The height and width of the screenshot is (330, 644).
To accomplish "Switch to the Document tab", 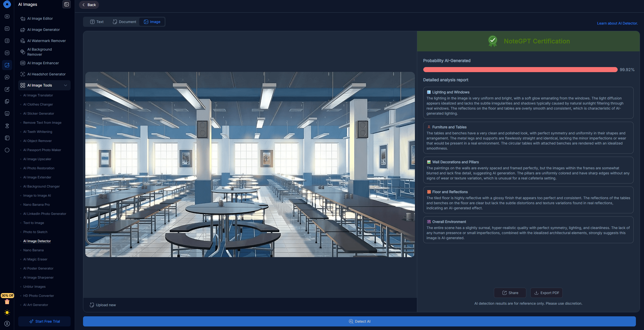I will click(124, 22).
